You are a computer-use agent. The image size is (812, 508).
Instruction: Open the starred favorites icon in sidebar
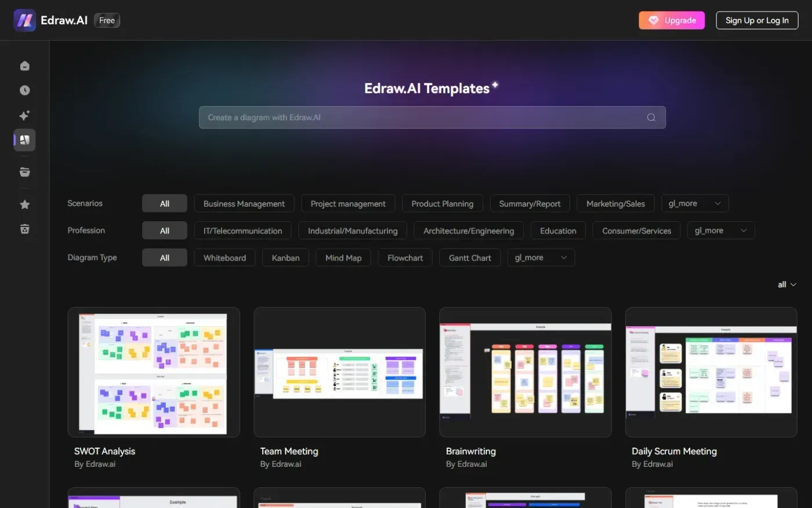pos(24,204)
